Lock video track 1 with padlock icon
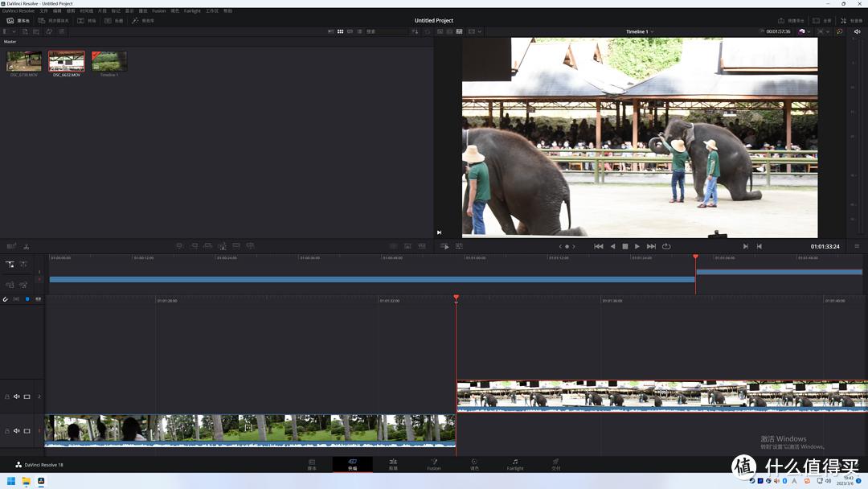Viewport: 868px width, 489px height. tap(7, 431)
